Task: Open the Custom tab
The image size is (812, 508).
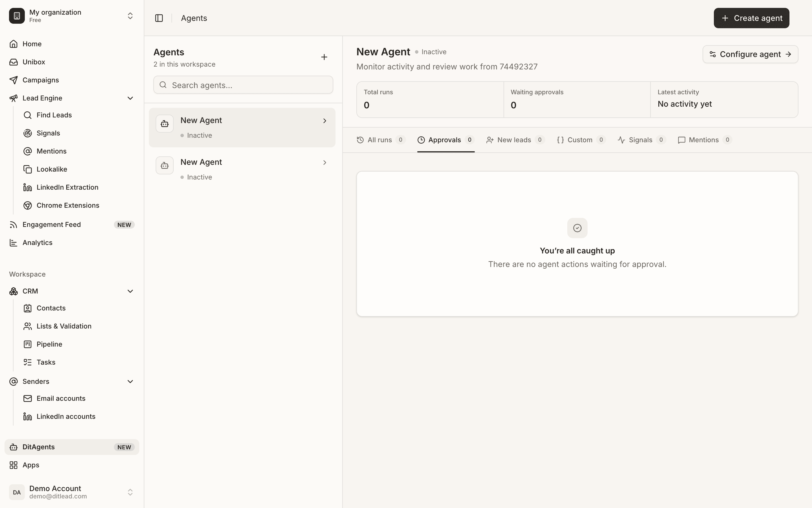Action: [581, 140]
